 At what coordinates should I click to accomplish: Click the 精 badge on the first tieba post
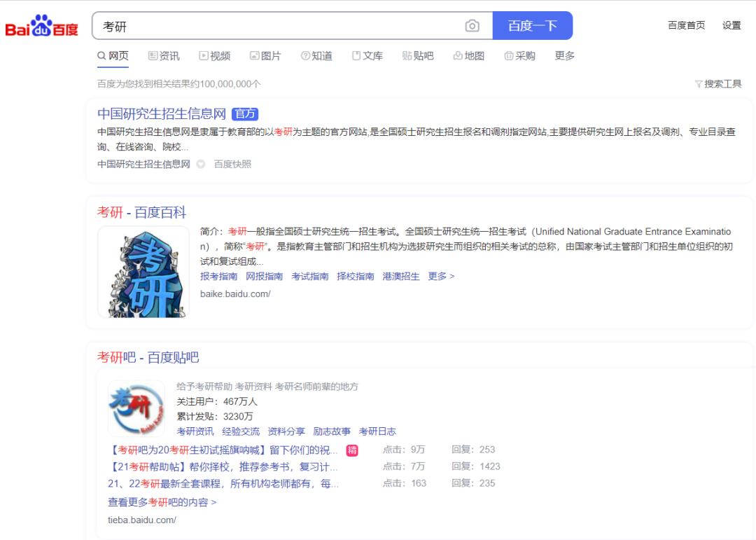click(x=352, y=450)
